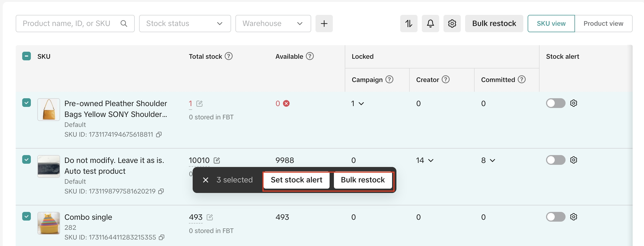Click Bulk restock button in top toolbar
The width and height of the screenshot is (644, 246).
494,24
